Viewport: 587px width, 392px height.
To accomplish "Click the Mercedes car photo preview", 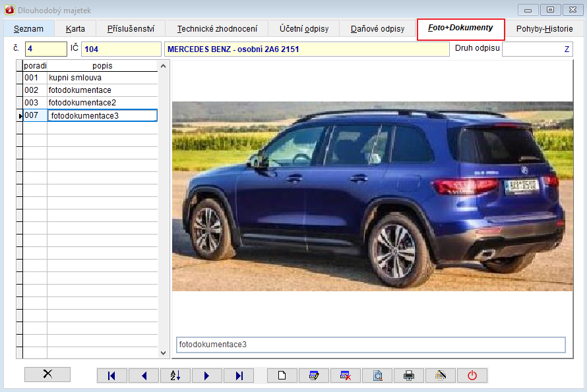I will [373, 196].
